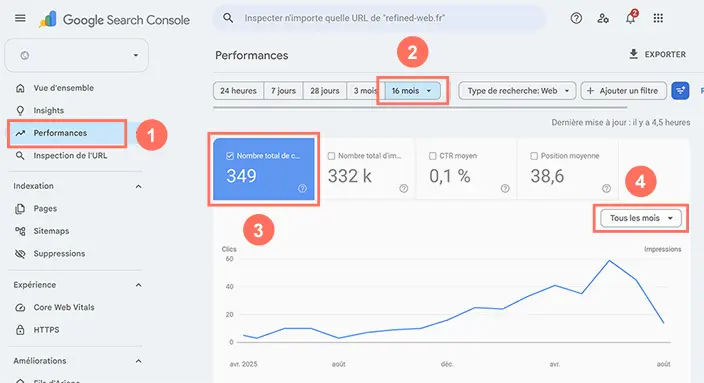Open help for total impressions metric
The image size is (704, 383).
(404, 189)
